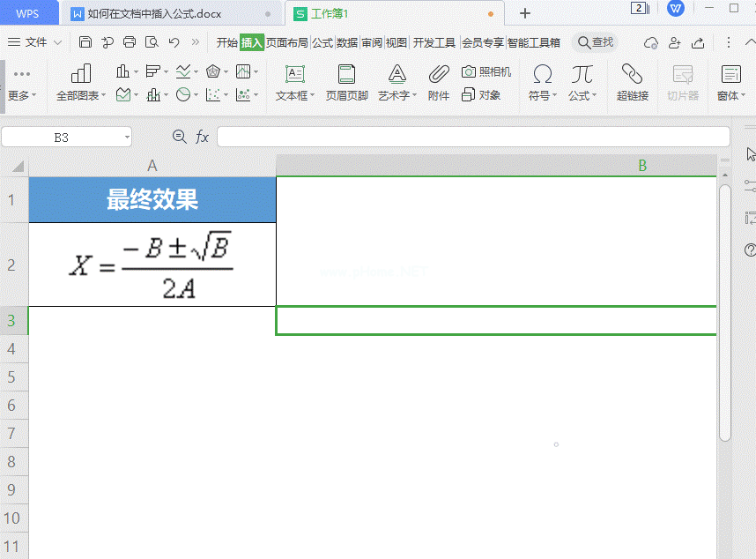The width and height of the screenshot is (756, 559).
Task: Click the Find (查找) search button
Action: pyautogui.click(x=596, y=42)
